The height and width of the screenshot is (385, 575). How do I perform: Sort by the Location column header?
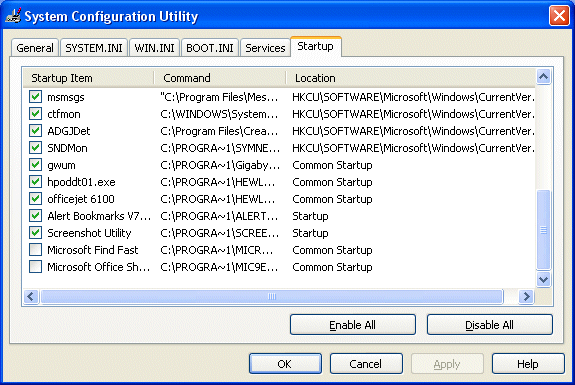pyautogui.click(x=410, y=78)
